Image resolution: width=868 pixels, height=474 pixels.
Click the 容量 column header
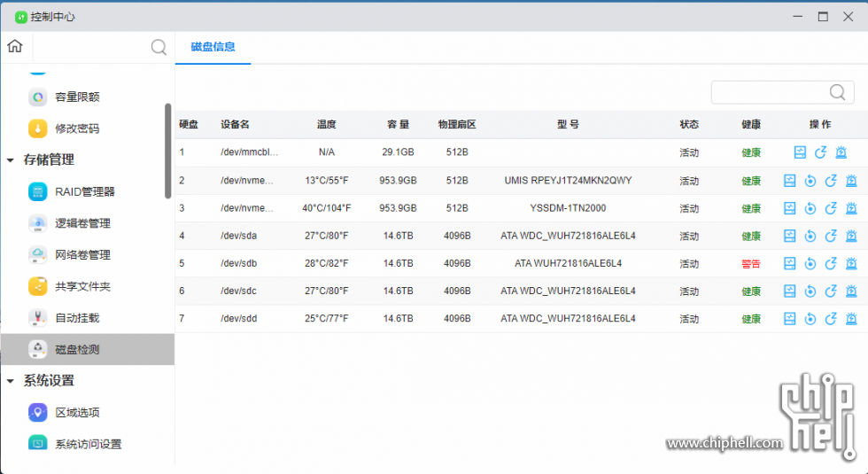398,125
